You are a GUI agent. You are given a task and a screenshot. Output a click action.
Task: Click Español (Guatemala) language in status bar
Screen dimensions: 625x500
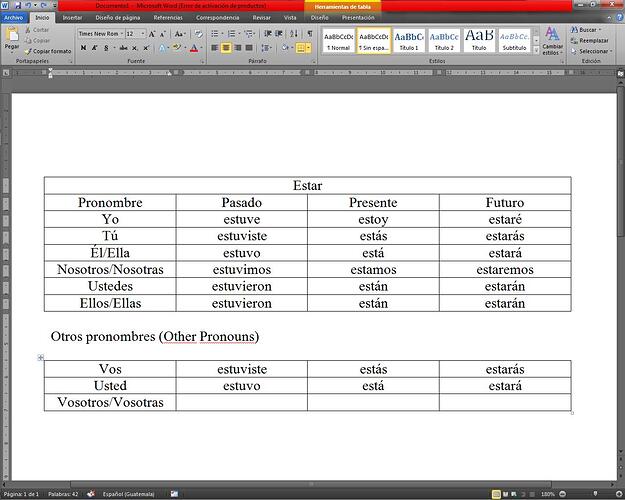click(x=128, y=494)
